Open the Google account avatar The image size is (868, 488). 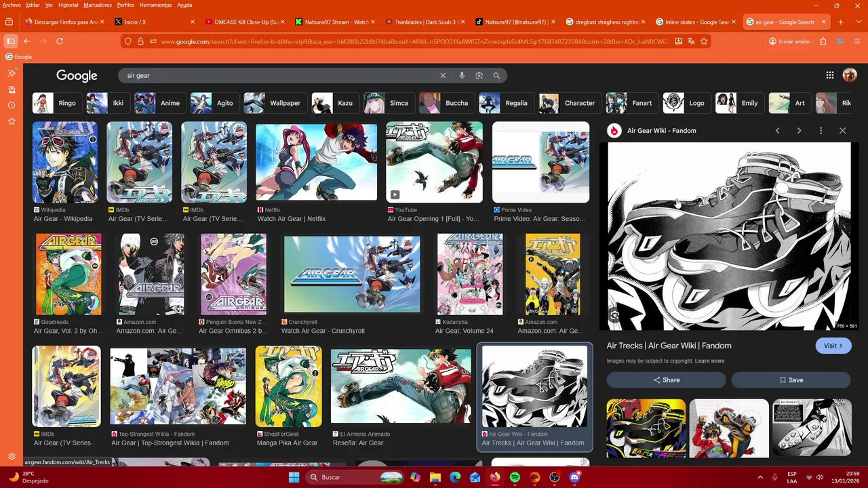pyautogui.click(x=850, y=75)
